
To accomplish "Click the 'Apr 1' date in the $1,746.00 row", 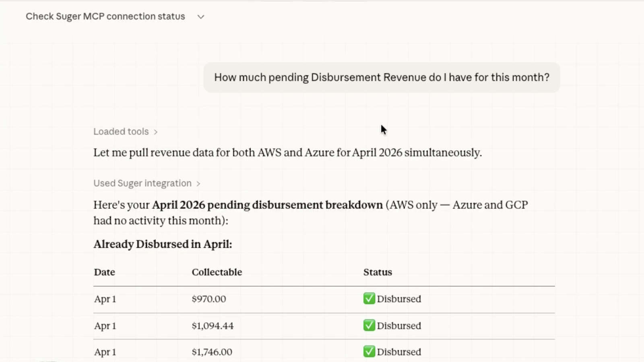I will (x=105, y=352).
